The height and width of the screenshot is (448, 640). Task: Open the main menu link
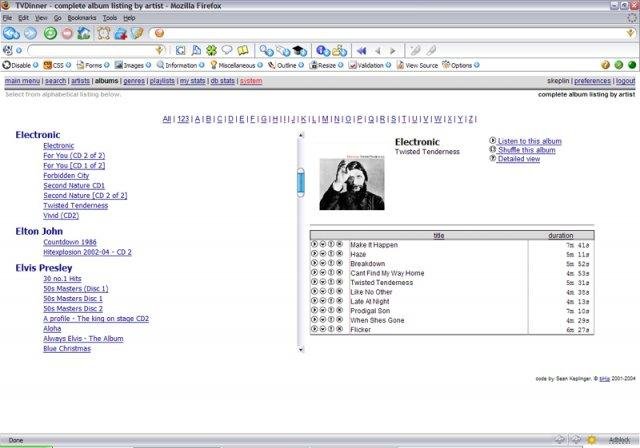[22, 81]
